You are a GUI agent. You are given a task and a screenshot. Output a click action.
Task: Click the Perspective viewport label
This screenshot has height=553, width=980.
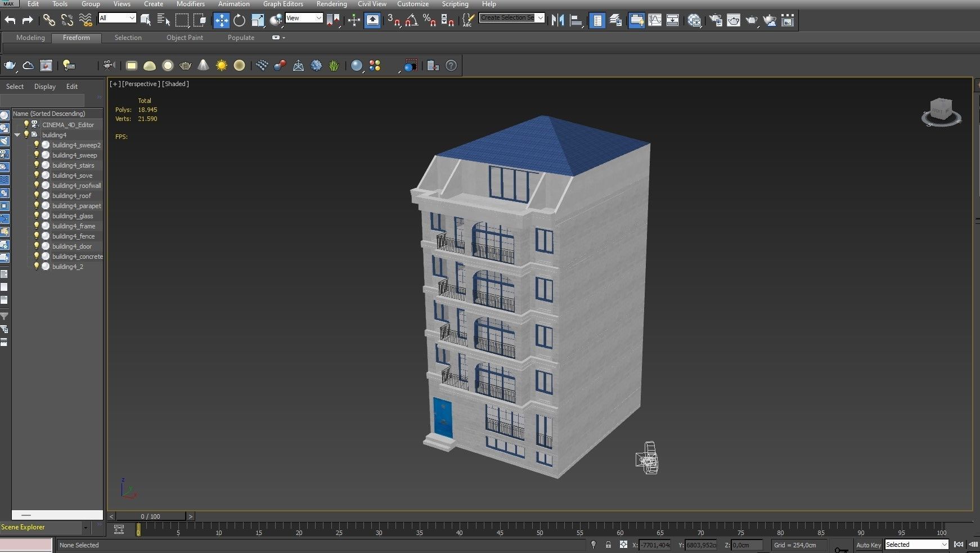tap(141, 84)
